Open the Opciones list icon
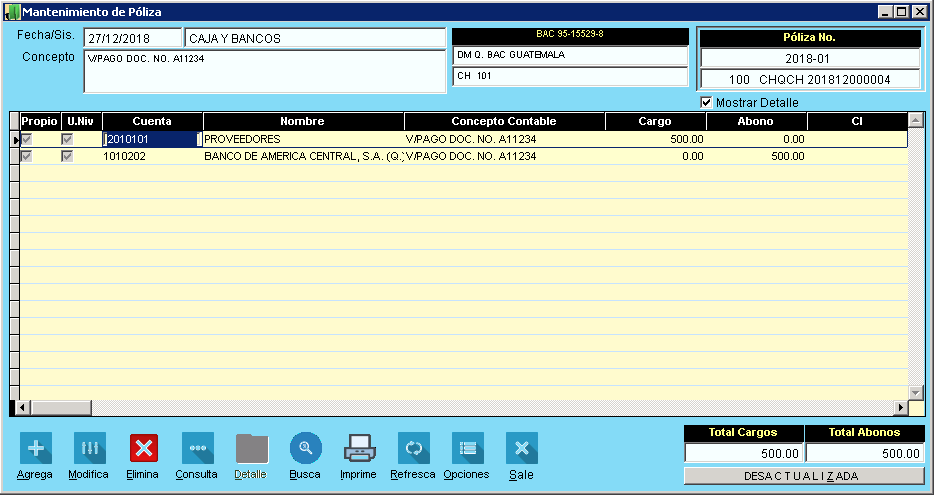This screenshot has width=934, height=495. coord(466,448)
